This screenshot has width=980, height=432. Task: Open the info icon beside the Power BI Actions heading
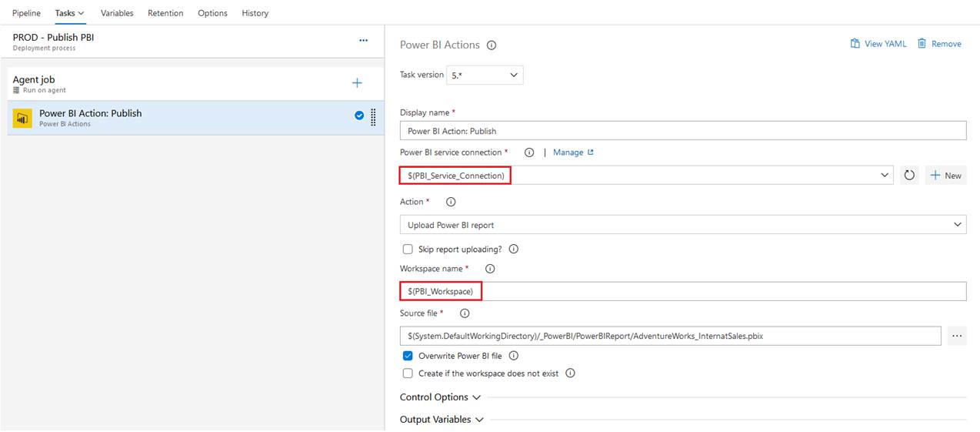coord(492,45)
